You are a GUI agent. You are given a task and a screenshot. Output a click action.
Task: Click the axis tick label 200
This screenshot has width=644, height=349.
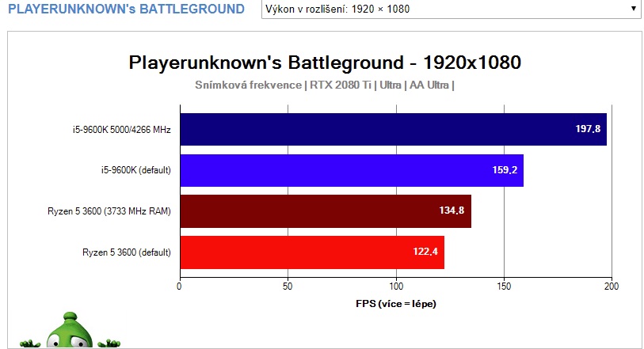pyautogui.click(x=612, y=286)
